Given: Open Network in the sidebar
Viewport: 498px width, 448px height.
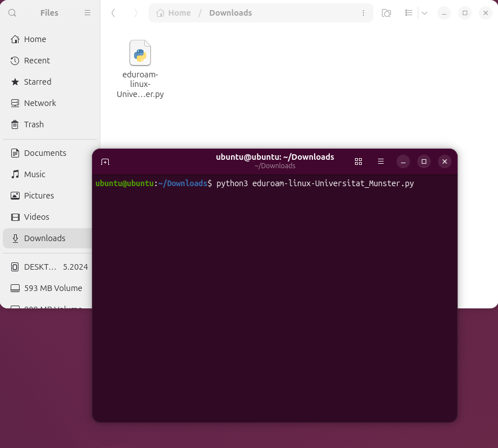Looking at the screenshot, I should point(50,103).
